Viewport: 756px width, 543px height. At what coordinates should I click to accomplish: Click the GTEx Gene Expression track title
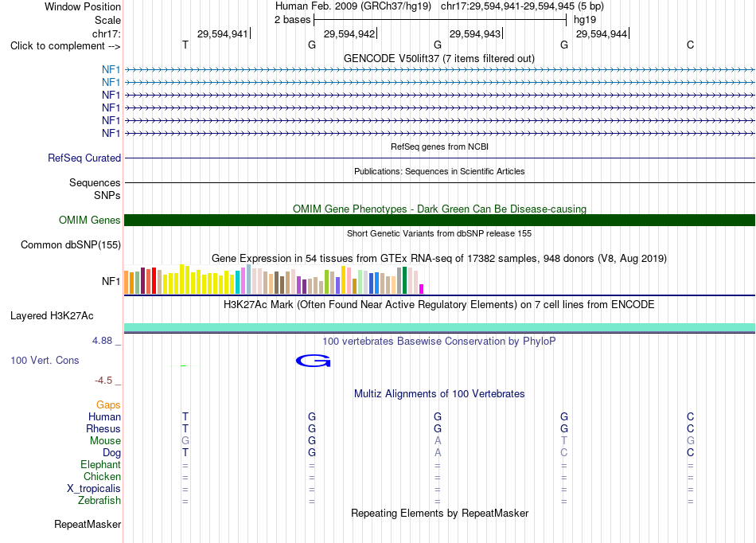click(x=439, y=259)
